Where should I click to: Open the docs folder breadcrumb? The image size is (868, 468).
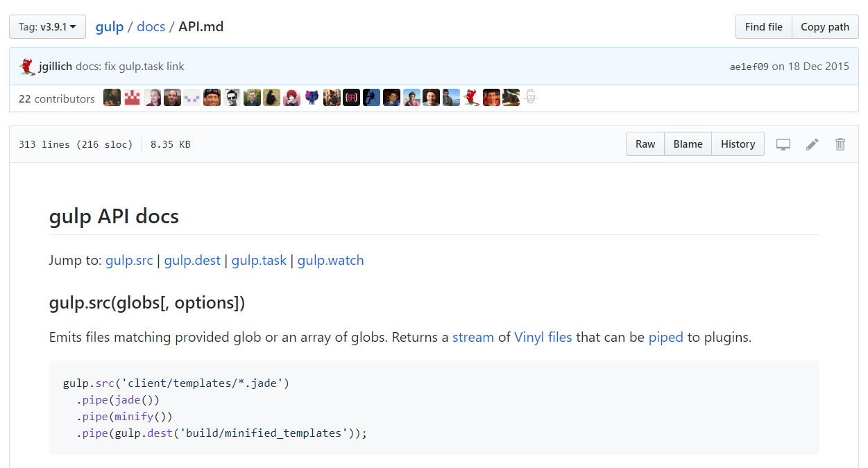pyautogui.click(x=151, y=27)
